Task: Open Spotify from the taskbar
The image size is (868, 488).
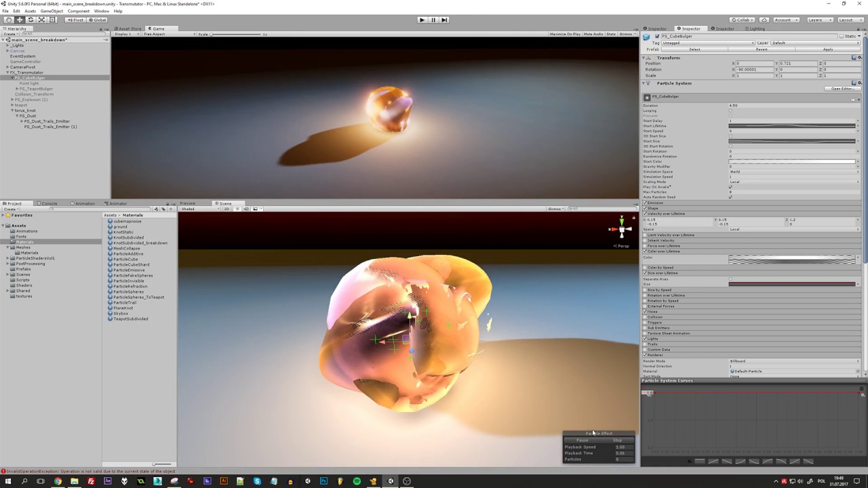Action: coord(357,481)
